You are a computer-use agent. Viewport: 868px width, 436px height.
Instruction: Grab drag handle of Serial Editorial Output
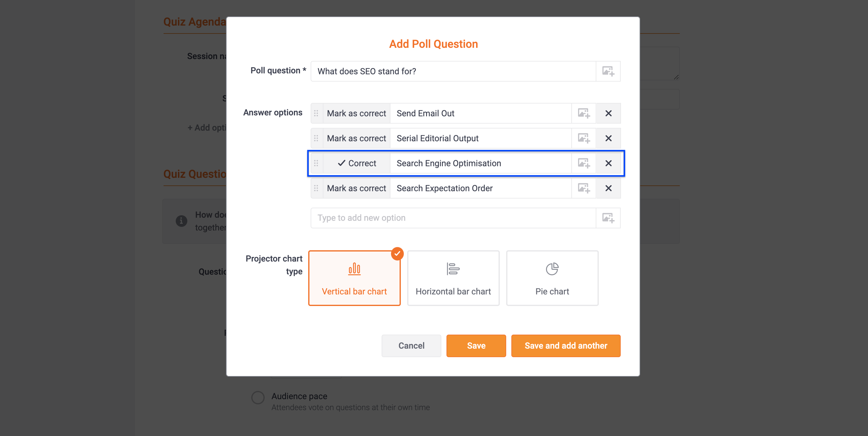tap(316, 138)
